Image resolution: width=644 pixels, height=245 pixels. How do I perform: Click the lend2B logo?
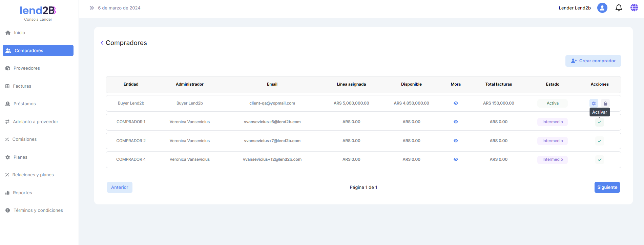tap(38, 11)
